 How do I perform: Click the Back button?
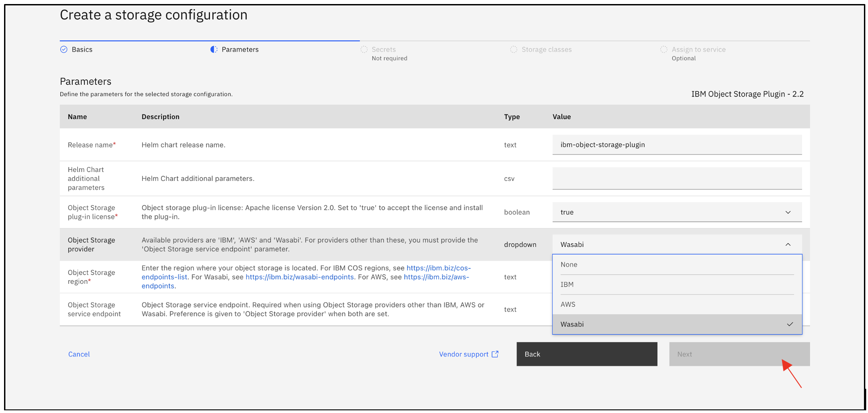pos(587,354)
